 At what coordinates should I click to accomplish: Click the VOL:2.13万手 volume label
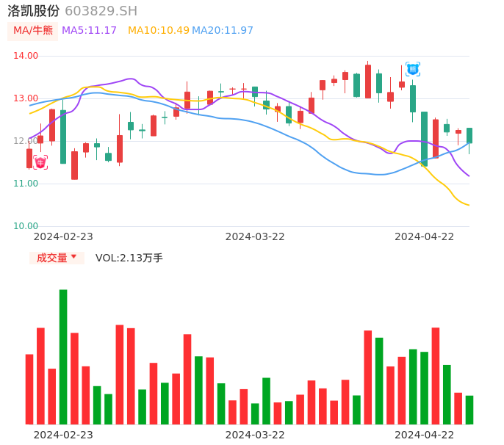[x=129, y=258]
